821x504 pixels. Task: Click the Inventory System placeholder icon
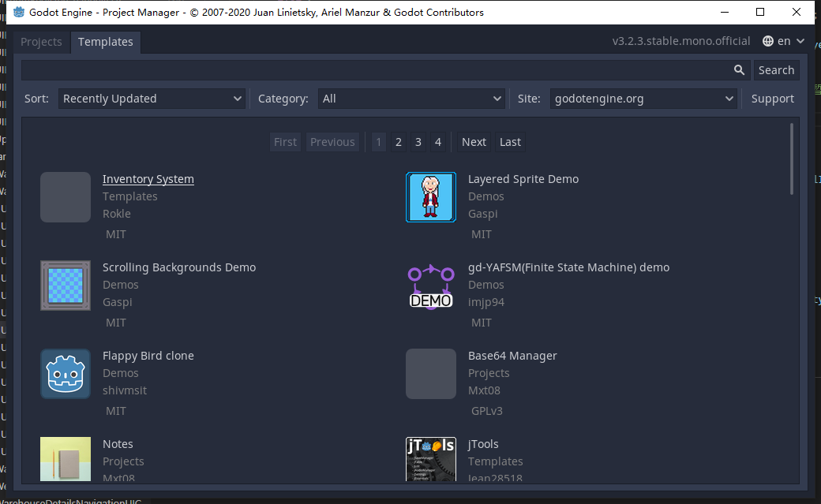(x=66, y=197)
